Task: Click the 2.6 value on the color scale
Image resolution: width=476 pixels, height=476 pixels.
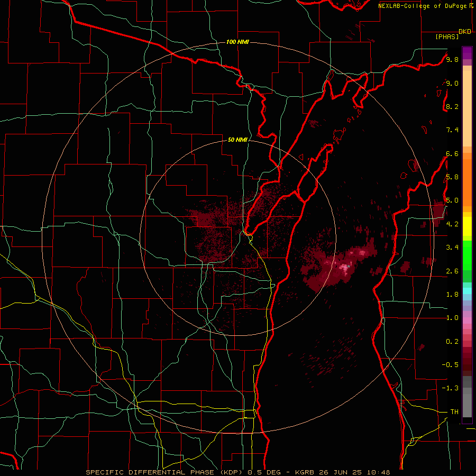Action: pos(452,271)
